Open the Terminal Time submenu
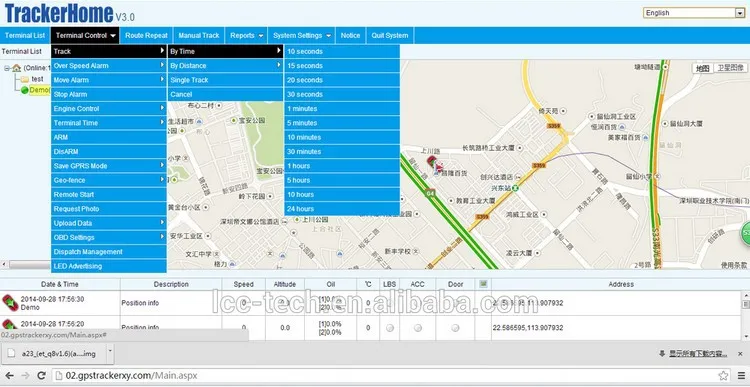Image resolution: width=750 pixels, height=387 pixels. pyautogui.click(x=109, y=123)
